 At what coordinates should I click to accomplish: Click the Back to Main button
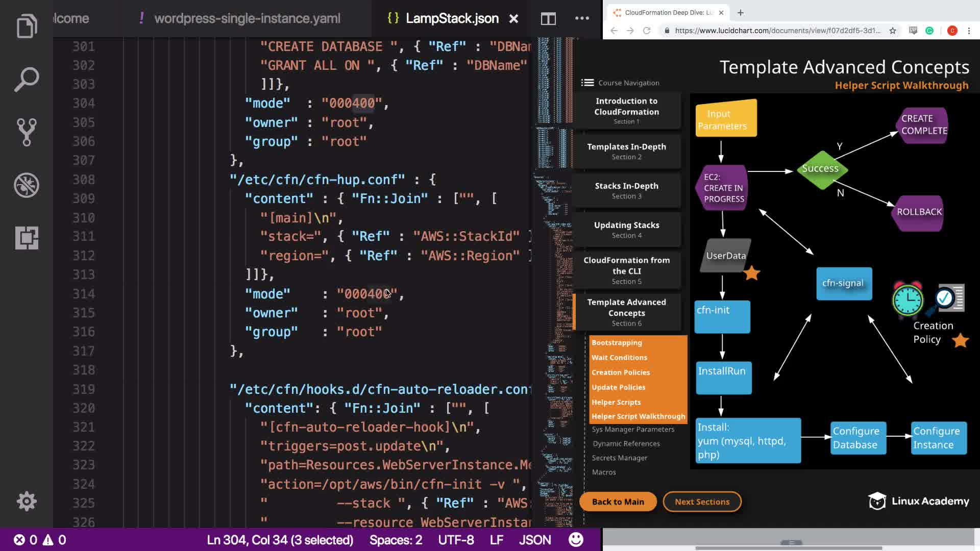click(618, 502)
